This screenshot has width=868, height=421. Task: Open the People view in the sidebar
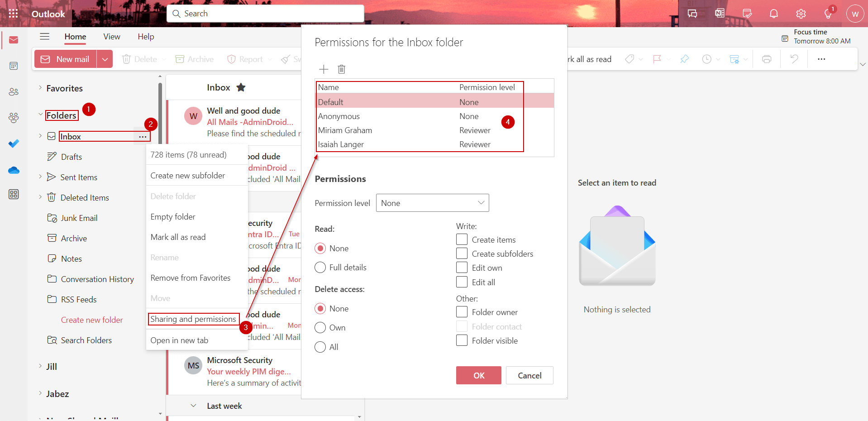coord(14,91)
